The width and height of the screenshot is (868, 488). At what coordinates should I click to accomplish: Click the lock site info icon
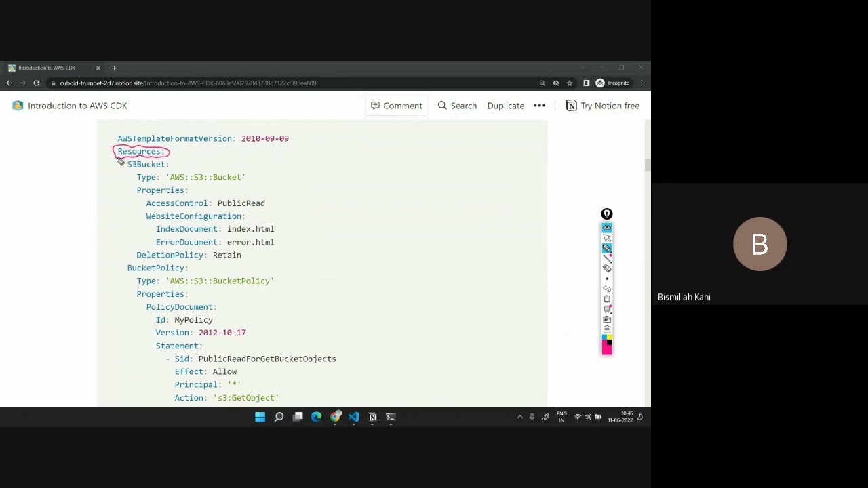[x=54, y=83]
